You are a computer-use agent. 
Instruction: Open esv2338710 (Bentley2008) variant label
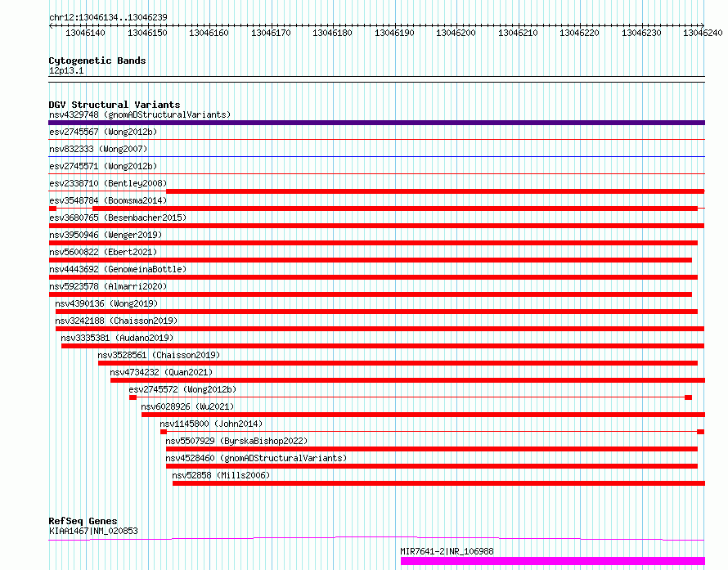pos(108,183)
